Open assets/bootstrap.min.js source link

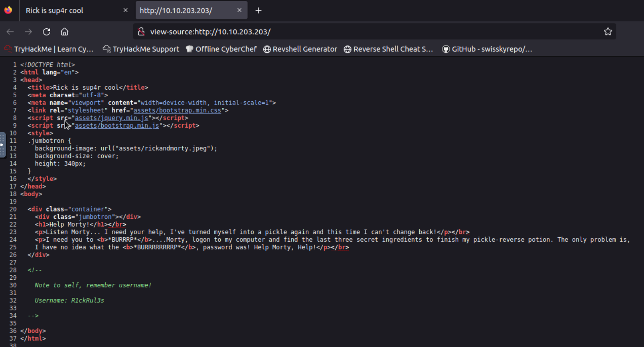tap(117, 126)
